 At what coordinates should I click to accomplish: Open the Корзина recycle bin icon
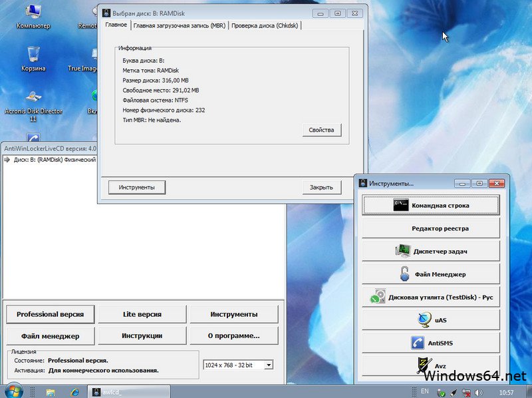point(33,59)
